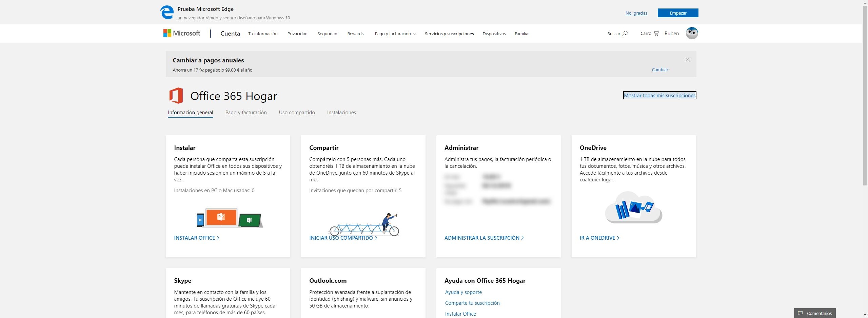868x318 pixels.
Task: Click the Prueba Microsoft Edge title
Action: (205, 9)
